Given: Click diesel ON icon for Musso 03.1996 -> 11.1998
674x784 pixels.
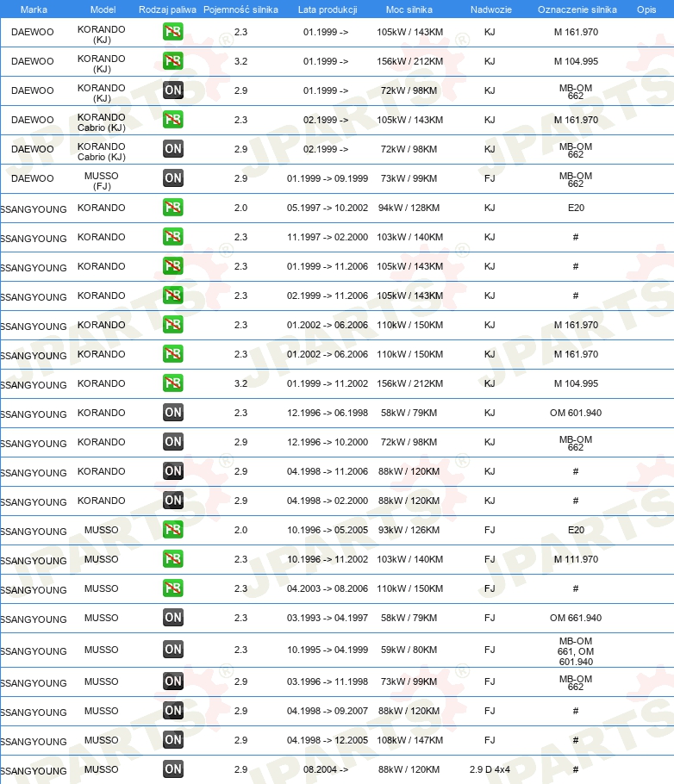Looking at the screenshot, I should coord(173,681).
